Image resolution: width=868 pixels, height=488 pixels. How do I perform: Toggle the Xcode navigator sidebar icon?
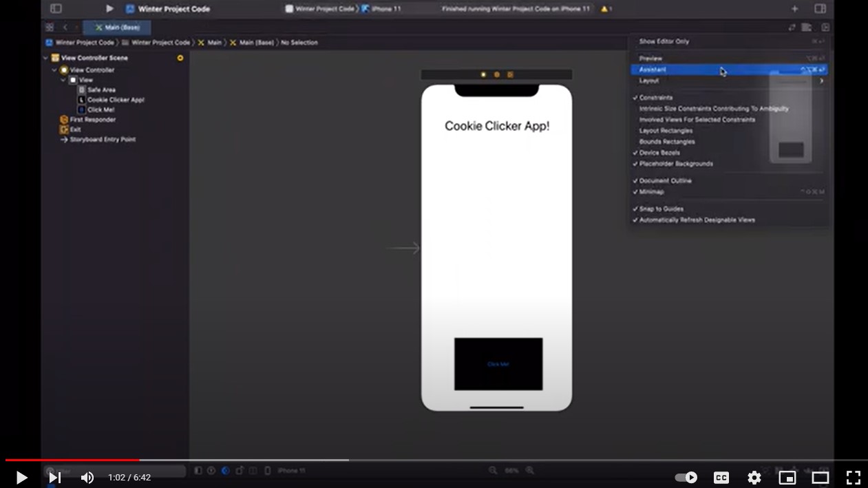point(56,9)
